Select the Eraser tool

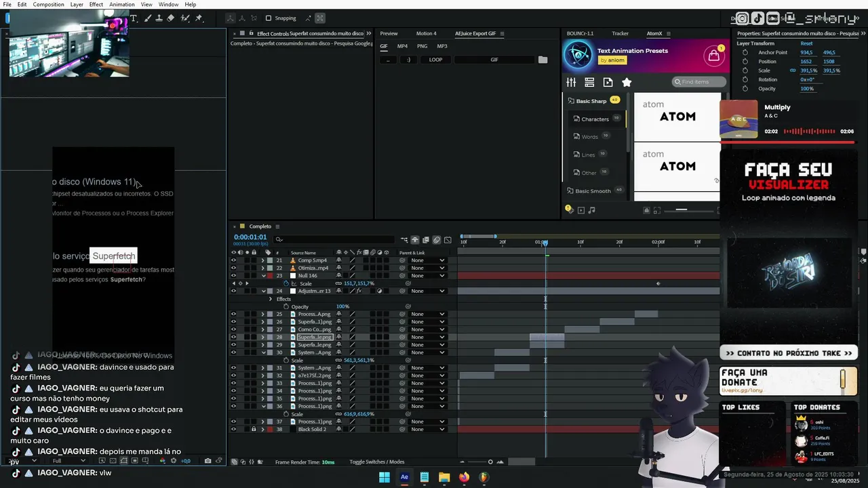[x=171, y=18]
